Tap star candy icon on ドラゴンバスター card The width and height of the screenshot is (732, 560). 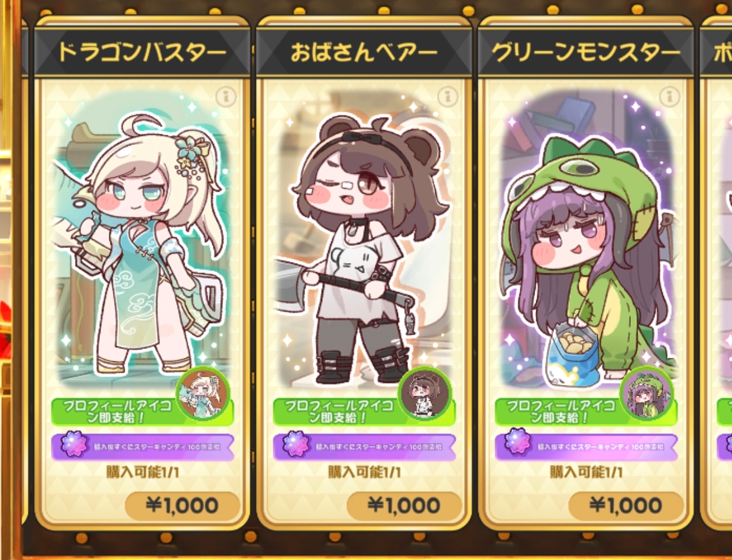click(x=75, y=446)
